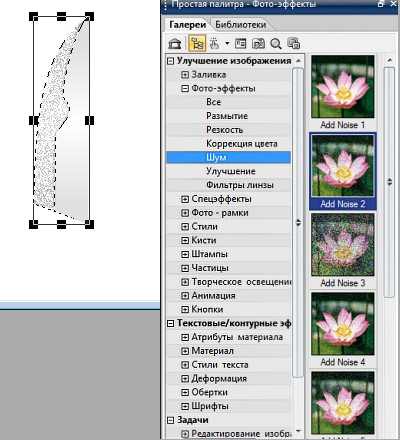Expand the Заливка node

(x=185, y=75)
